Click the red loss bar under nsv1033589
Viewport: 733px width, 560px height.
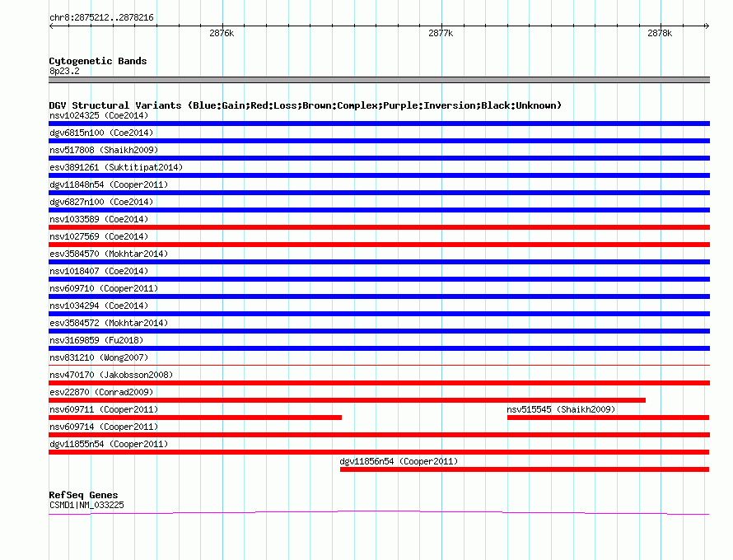point(379,227)
